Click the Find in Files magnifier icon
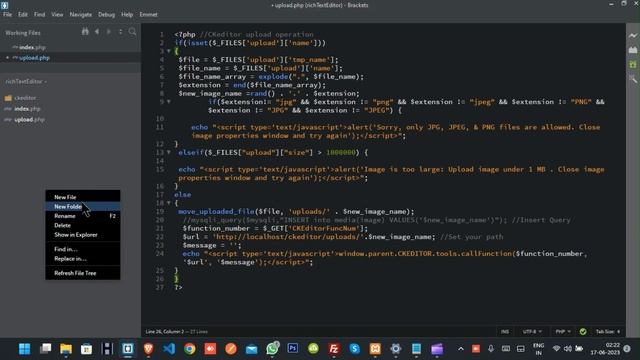The width and height of the screenshot is (640, 360). click(132, 31)
